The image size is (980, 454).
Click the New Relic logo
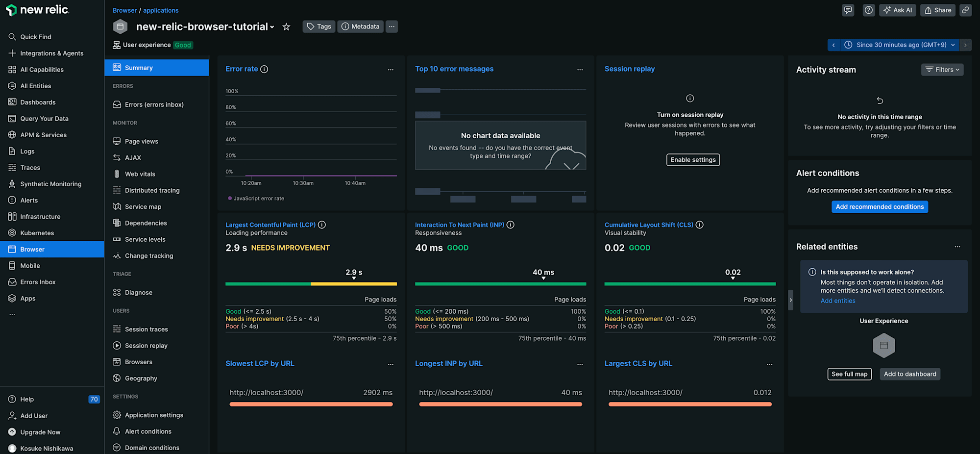coord(37,10)
